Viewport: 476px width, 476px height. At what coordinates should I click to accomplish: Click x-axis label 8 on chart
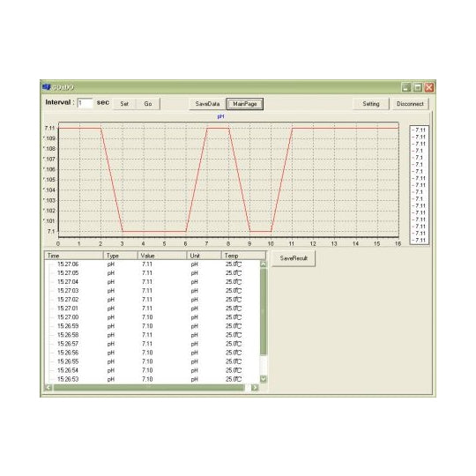228,243
